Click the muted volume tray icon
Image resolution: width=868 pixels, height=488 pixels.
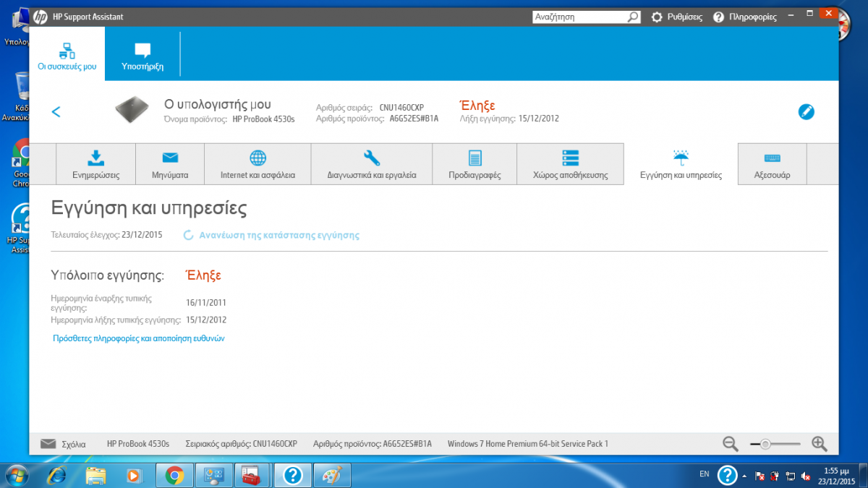pos(805,475)
